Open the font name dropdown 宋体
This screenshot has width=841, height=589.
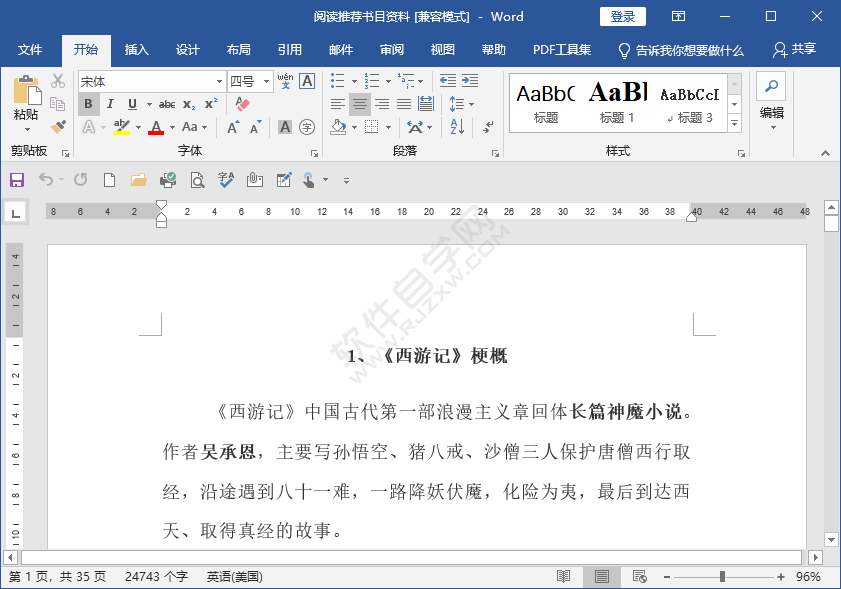pos(219,82)
